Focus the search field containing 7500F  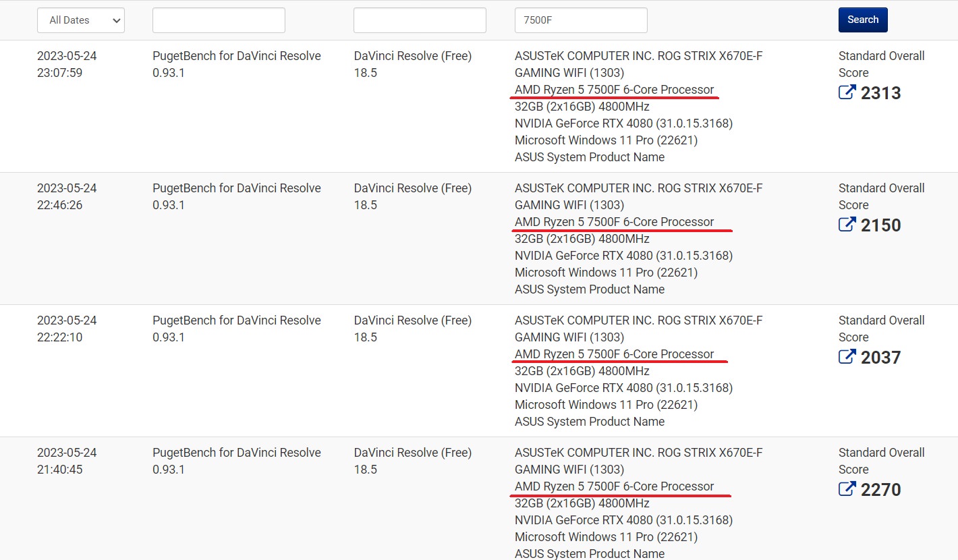point(580,20)
